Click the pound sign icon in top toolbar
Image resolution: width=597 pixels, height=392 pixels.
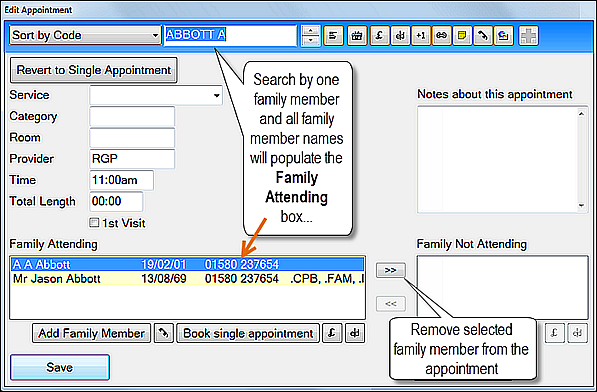tap(379, 35)
